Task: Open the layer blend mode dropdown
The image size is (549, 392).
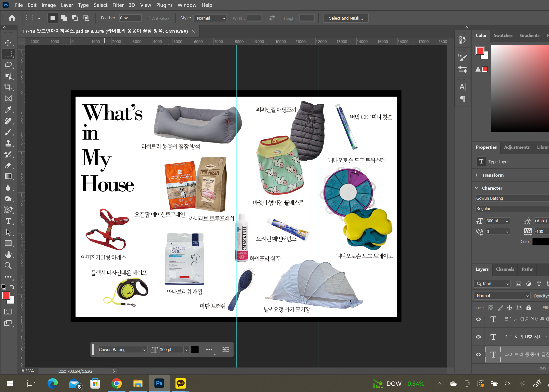Action: [502, 296]
